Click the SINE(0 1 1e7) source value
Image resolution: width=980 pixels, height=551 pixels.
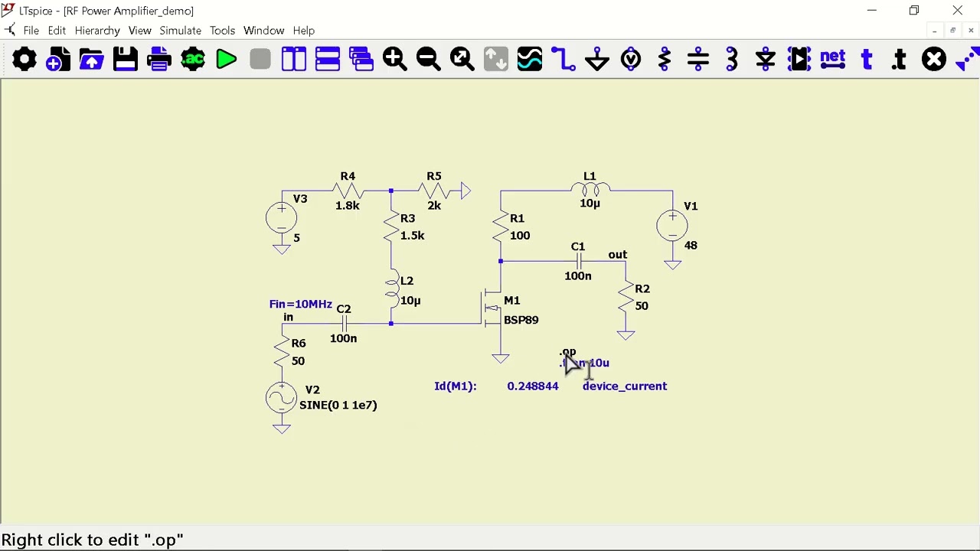pos(338,405)
